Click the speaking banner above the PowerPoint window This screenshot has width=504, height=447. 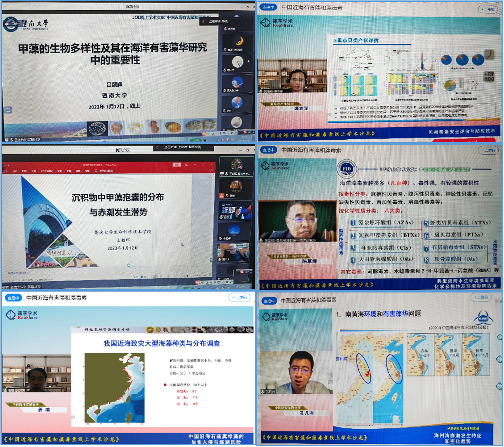click(183, 147)
